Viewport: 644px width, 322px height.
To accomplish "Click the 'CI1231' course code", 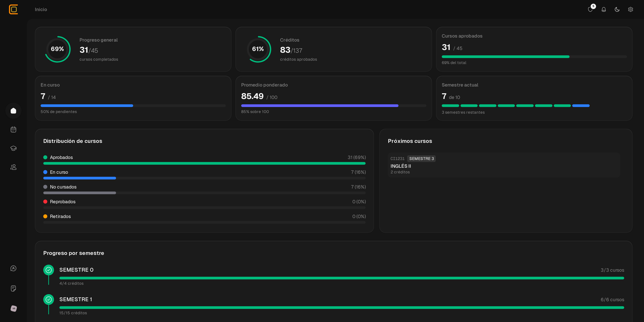I will point(397,159).
